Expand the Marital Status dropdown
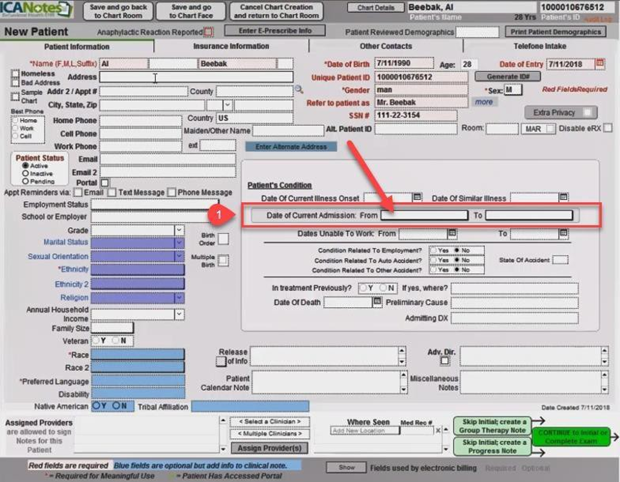620x482 pixels. point(179,241)
